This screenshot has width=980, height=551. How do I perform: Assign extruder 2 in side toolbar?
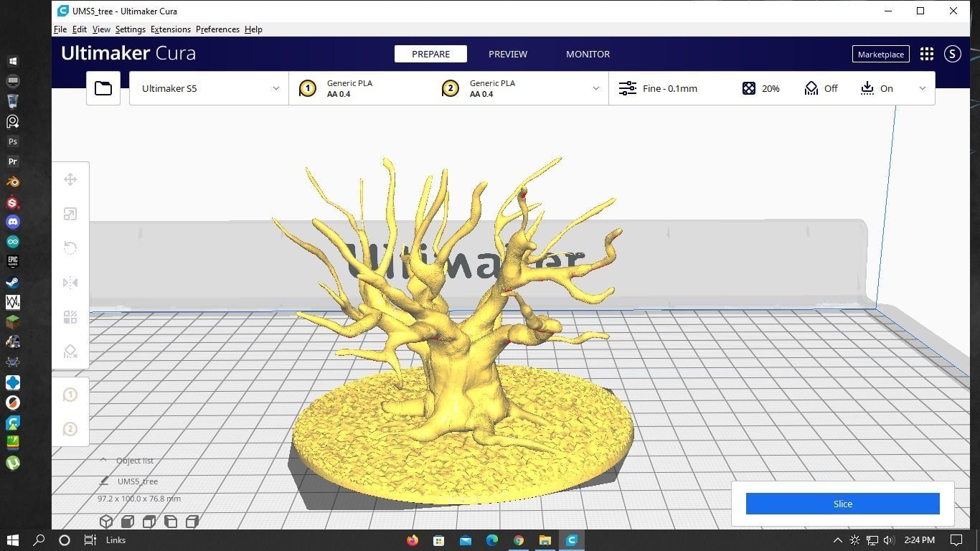(70, 429)
